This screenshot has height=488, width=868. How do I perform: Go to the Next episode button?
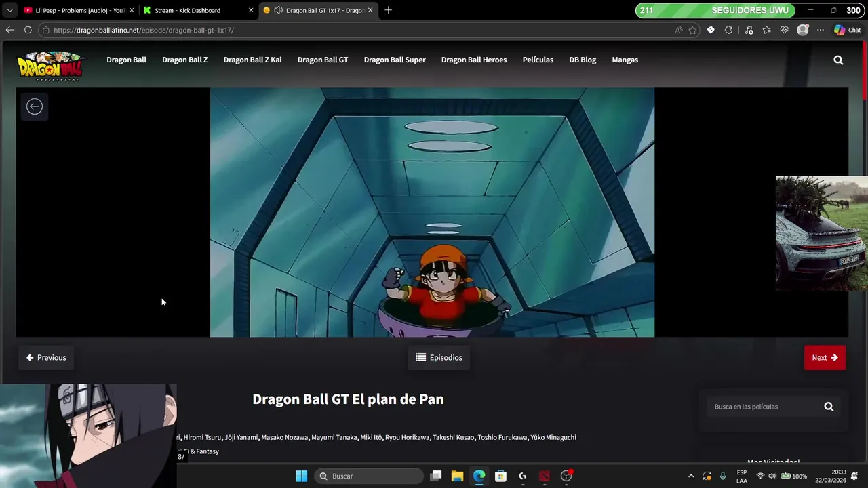pyautogui.click(x=825, y=357)
